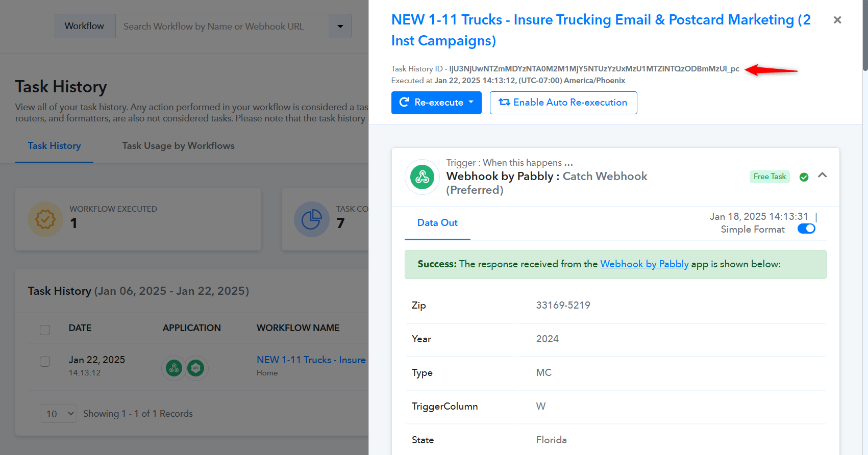Image resolution: width=868 pixels, height=455 pixels.
Task: Click the WORKFLOW NAME column header
Action: [298, 328]
